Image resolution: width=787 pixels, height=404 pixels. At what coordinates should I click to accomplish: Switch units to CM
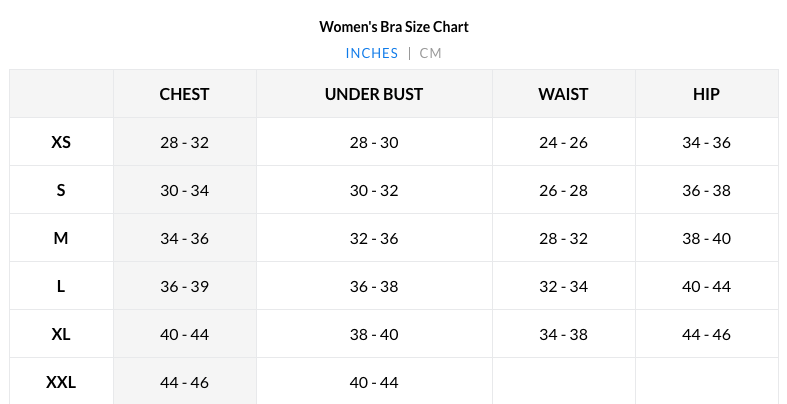(x=430, y=53)
